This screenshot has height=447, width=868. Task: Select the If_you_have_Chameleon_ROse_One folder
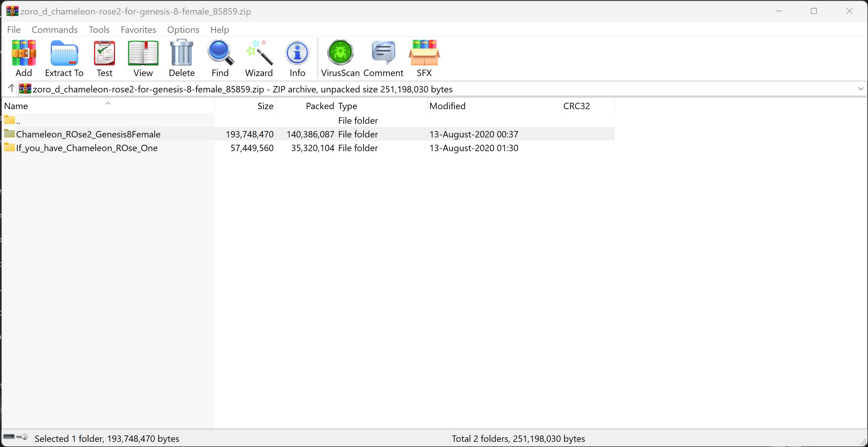(87, 148)
